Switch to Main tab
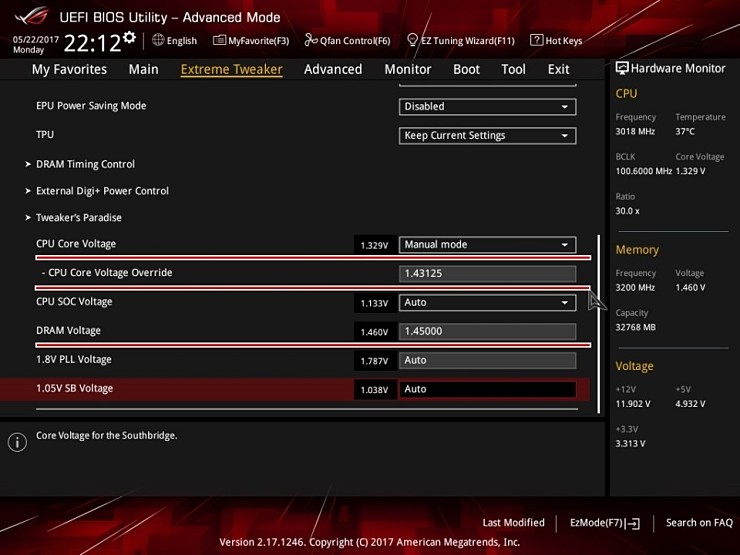The image size is (740, 555). [x=143, y=69]
